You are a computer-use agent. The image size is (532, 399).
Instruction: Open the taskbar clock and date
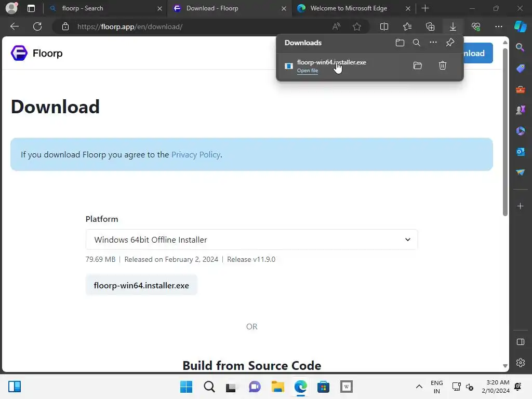495,387
